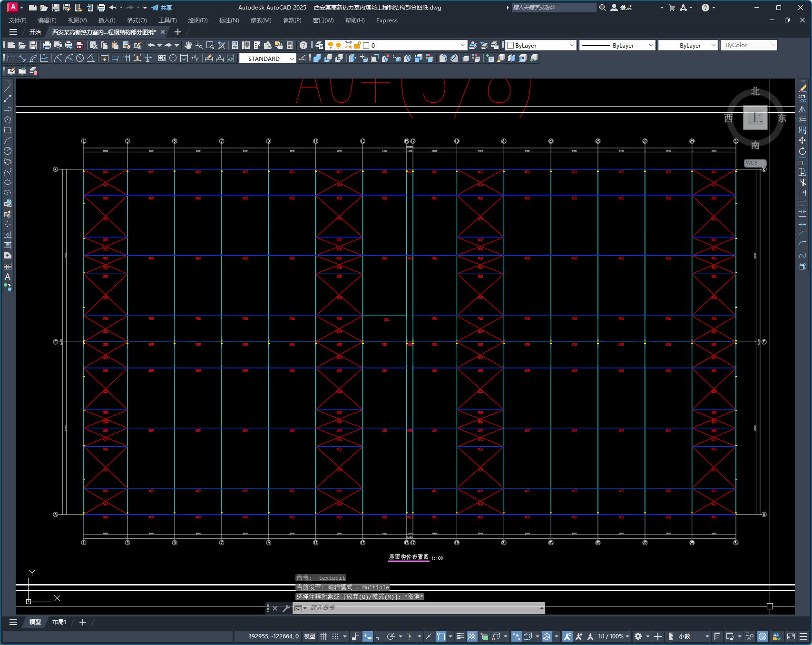Click the Rotate tool in right toolbar
Screen dimensions: 812x645
[802, 151]
